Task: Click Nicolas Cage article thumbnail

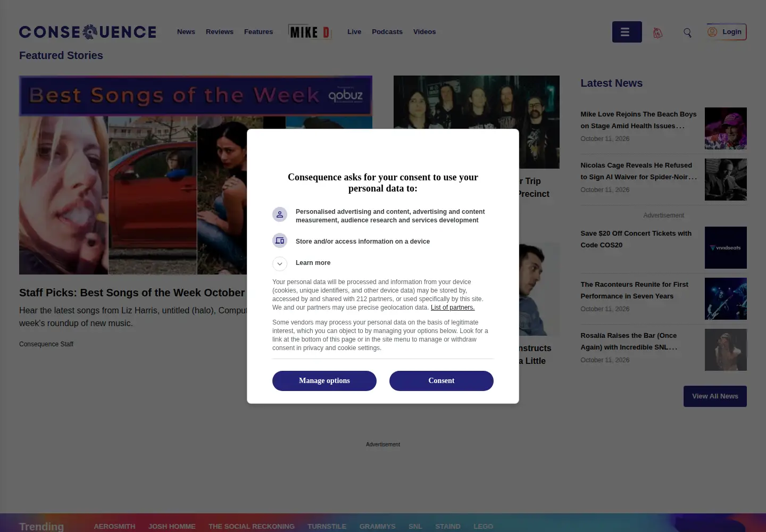Action: pyautogui.click(x=726, y=179)
